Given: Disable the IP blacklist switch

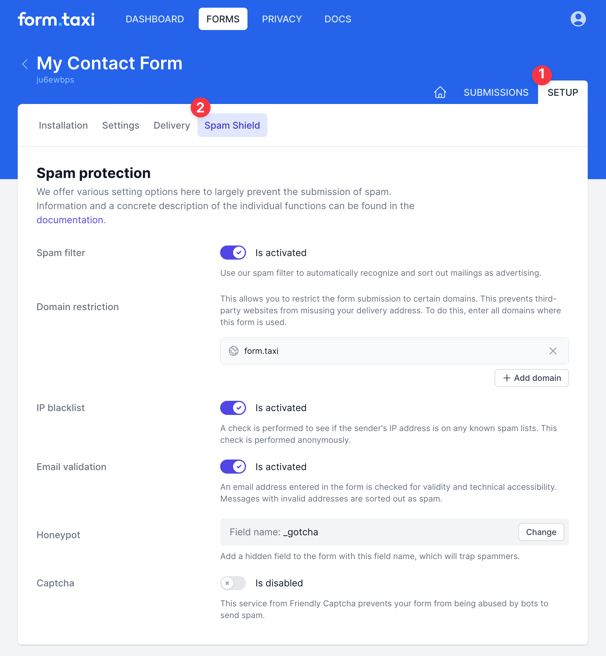Looking at the screenshot, I should pos(233,408).
